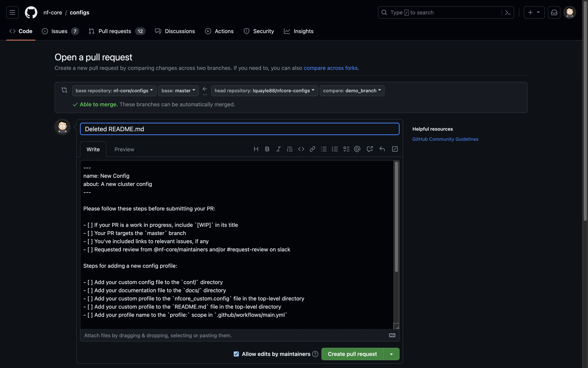Insert an unordered bullet list
The height and width of the screenshot is (368, 588).
(324, 149)
